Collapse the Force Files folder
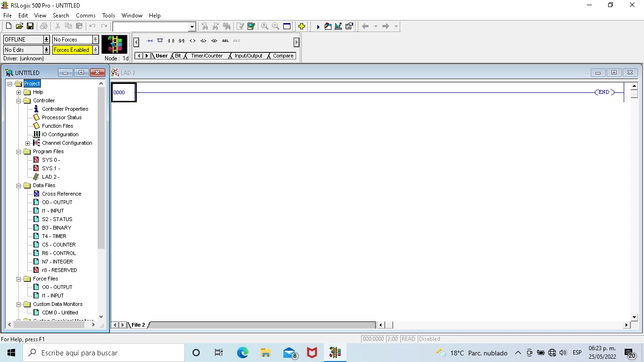Screen dimensions: 644x362 click(19, 279)
